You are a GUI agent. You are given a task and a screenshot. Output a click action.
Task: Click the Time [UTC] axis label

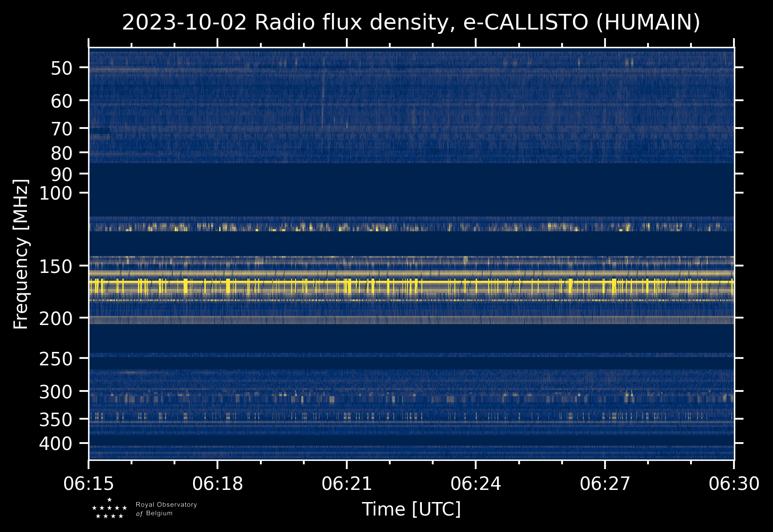[411, 509]
